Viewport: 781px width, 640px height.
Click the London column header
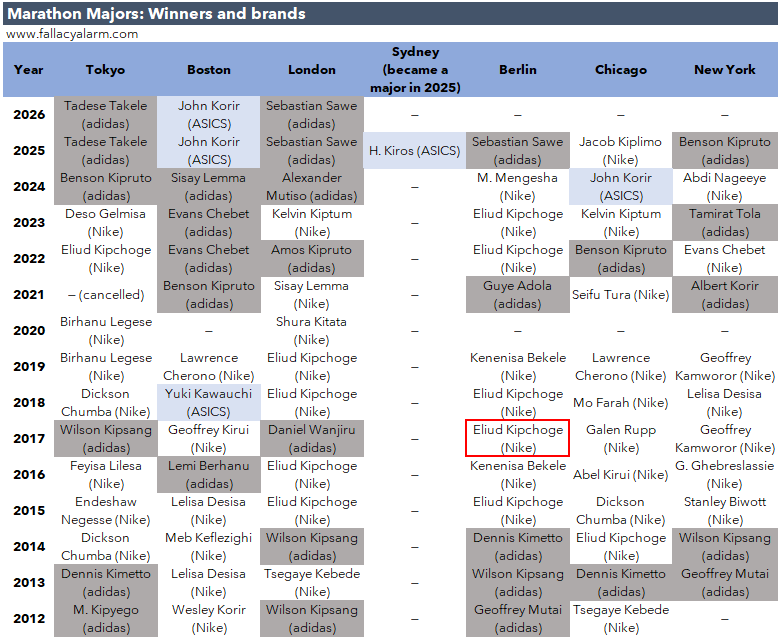pos(312,70)
